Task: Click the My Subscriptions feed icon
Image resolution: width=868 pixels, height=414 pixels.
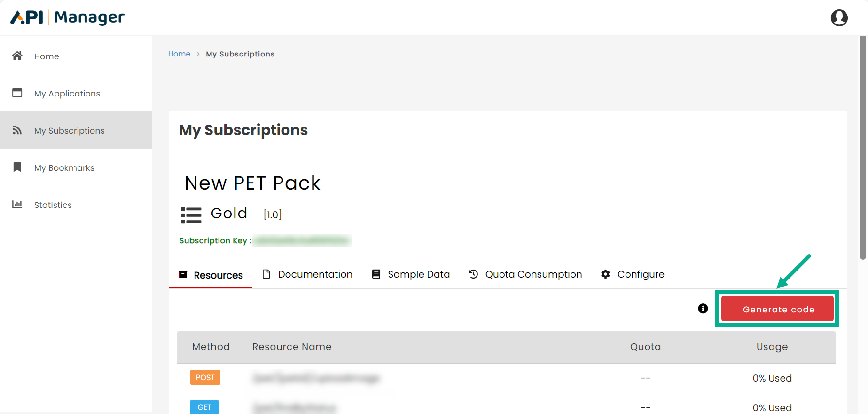Action: coord(17,130)
